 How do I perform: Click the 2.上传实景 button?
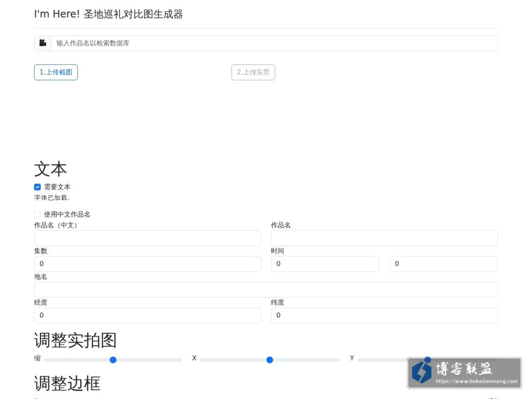tap(253, 72)
